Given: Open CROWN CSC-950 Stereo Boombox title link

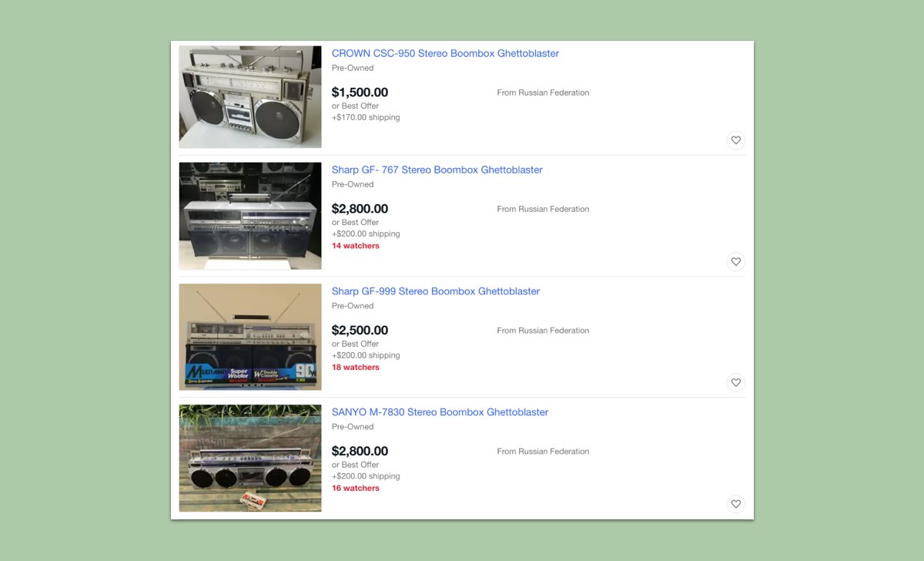Looking at the screenshot, I should click(445, 54).
